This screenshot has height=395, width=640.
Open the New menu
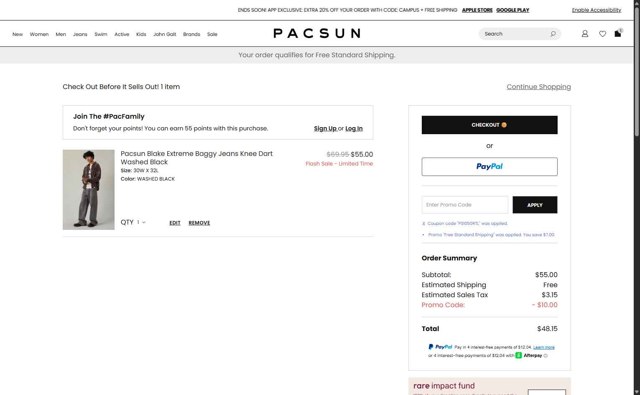tap(18, 34)
